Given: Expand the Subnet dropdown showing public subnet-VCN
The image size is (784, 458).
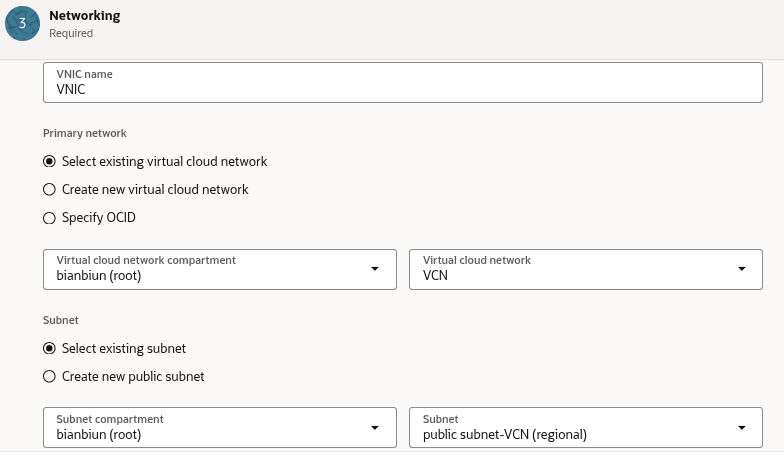Looking at the screenshot, I should (575, 427).
